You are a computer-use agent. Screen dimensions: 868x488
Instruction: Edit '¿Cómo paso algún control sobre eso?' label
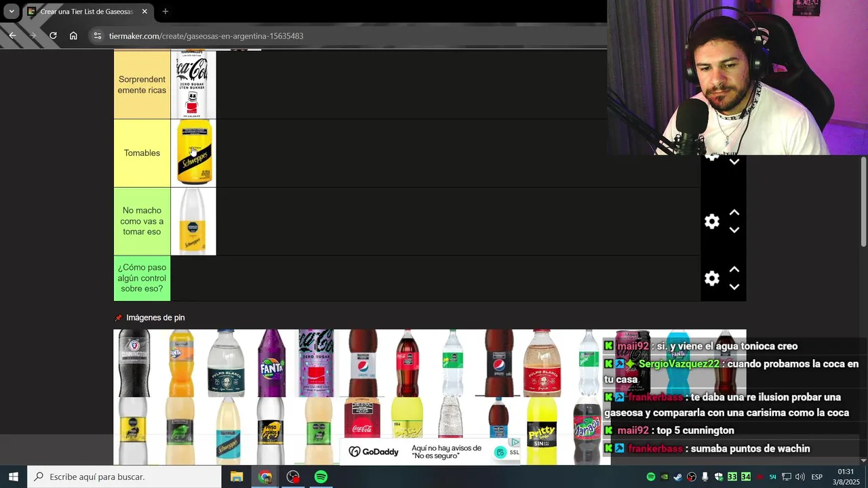[x=142, y=279]
